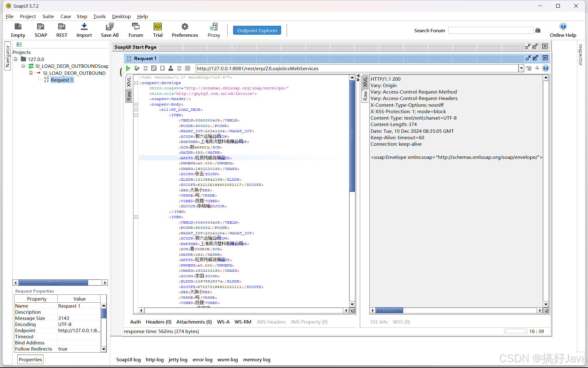Viewport: 588px width, 368px height.
Task: Create a new REST project
Action: (62, 30)
